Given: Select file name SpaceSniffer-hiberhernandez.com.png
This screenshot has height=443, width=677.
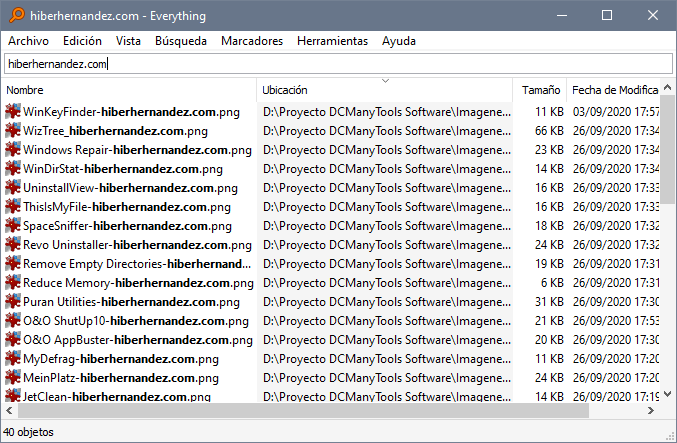Looking at the screenshot, I should tap(127, 226).
